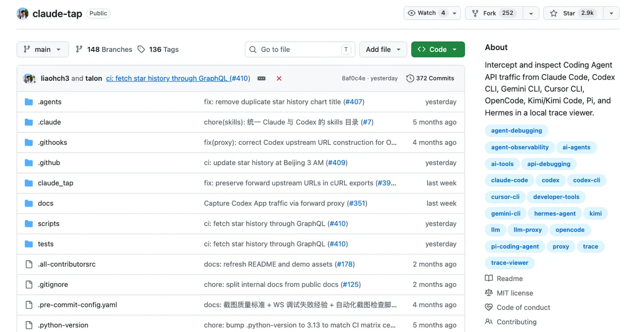Click the .pre-commit-config.yaml file icon

[x=29, y=304]
